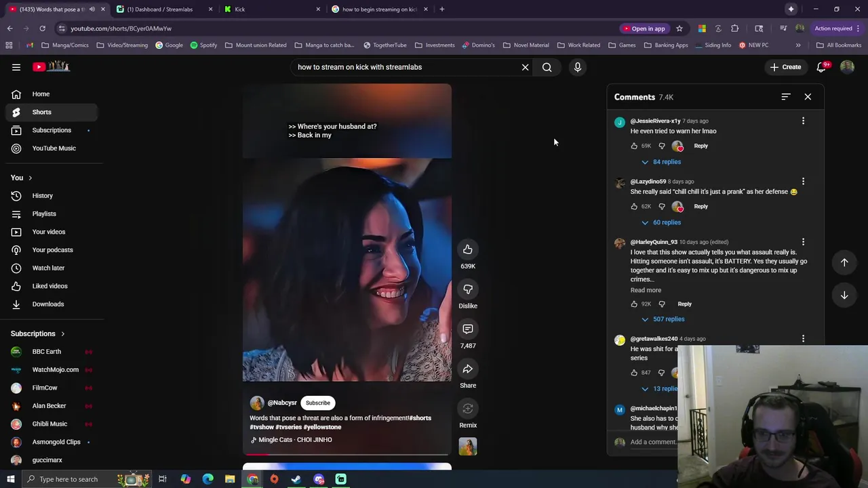The width and height of the screenshot is (868, 488).
Task: Remix this short
Action: (x=468, y=409)
